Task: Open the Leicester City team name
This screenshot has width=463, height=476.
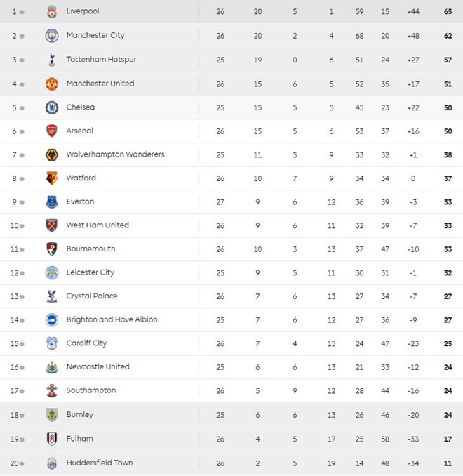Action: pos(90,272)
